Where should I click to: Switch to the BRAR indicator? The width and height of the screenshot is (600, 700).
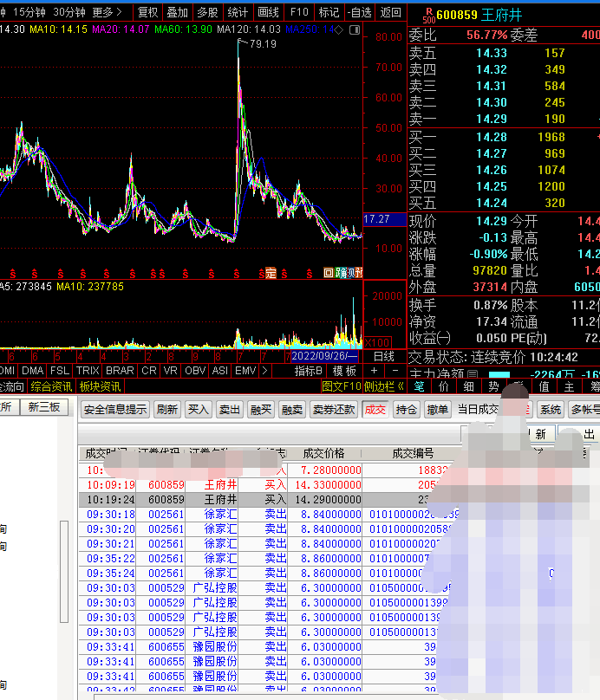tap(120, 371)
